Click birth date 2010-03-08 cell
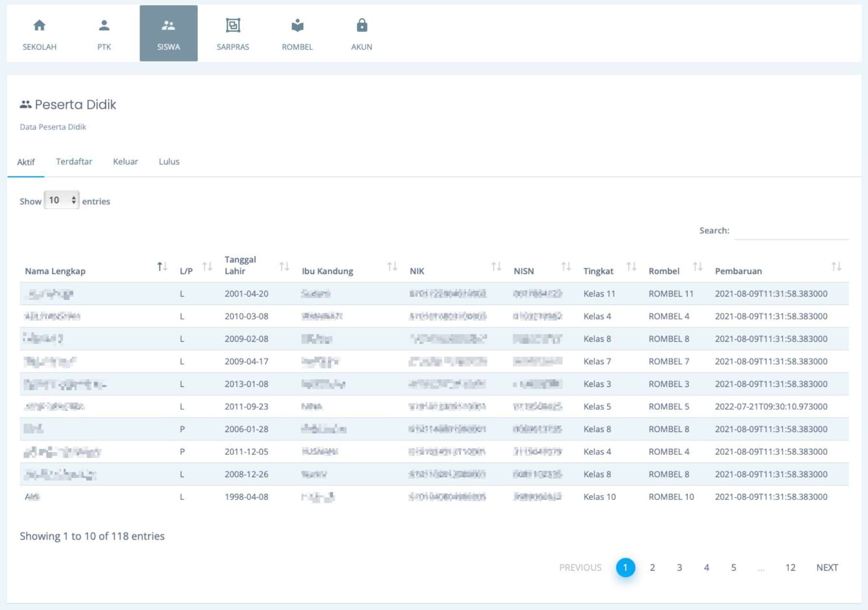Image resolution: width=868 pixels, height=610 pixels. (x=246, y=316)
